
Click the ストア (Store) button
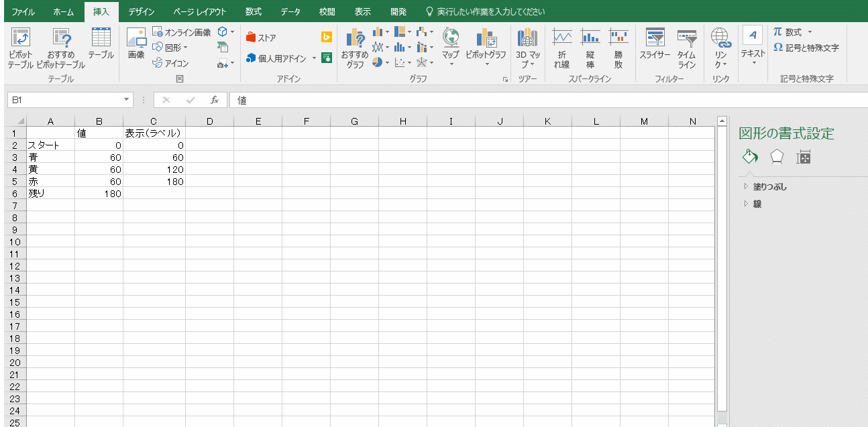262,38
